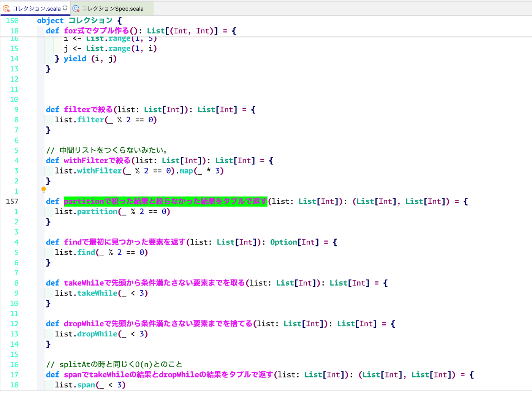Click the Scala file icon of コレクション.scala tab
This screenshot has width=532, height=393.
pos(6,8)
